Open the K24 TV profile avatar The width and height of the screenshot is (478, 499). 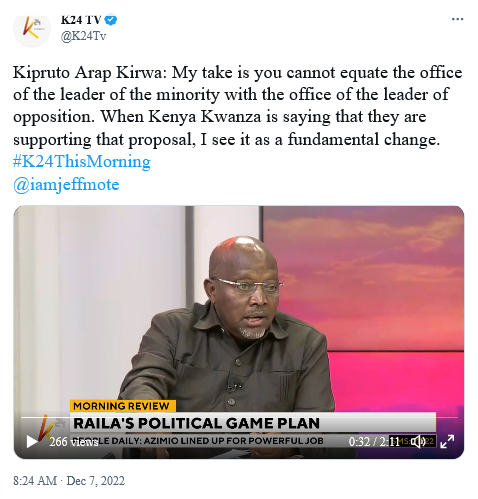coord(32,29)
